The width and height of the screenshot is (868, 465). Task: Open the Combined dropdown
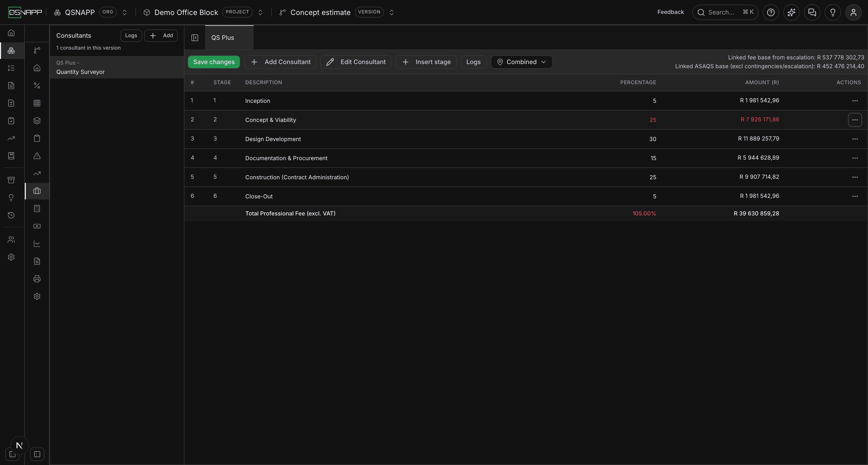pos(521,62)
